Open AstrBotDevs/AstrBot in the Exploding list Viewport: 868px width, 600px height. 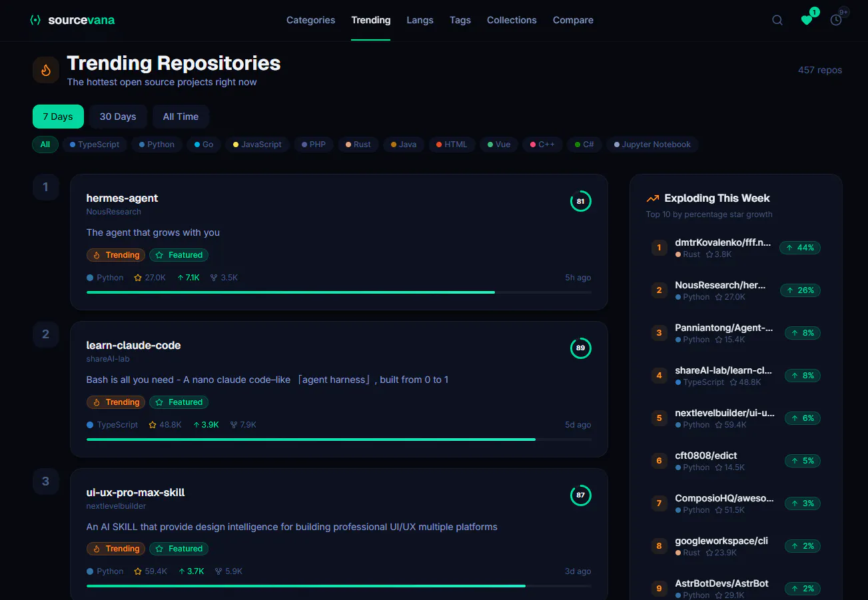click(721, 583)
